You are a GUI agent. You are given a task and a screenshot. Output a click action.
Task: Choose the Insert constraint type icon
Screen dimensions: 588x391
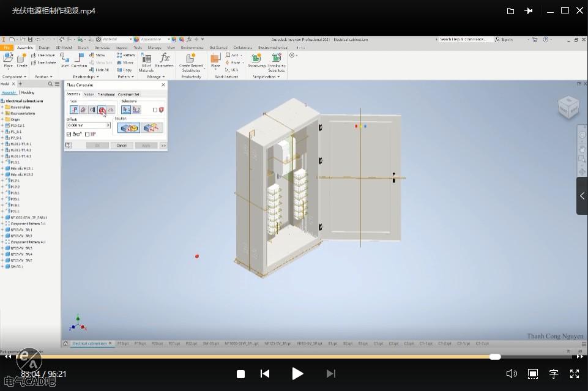point(102,110)
